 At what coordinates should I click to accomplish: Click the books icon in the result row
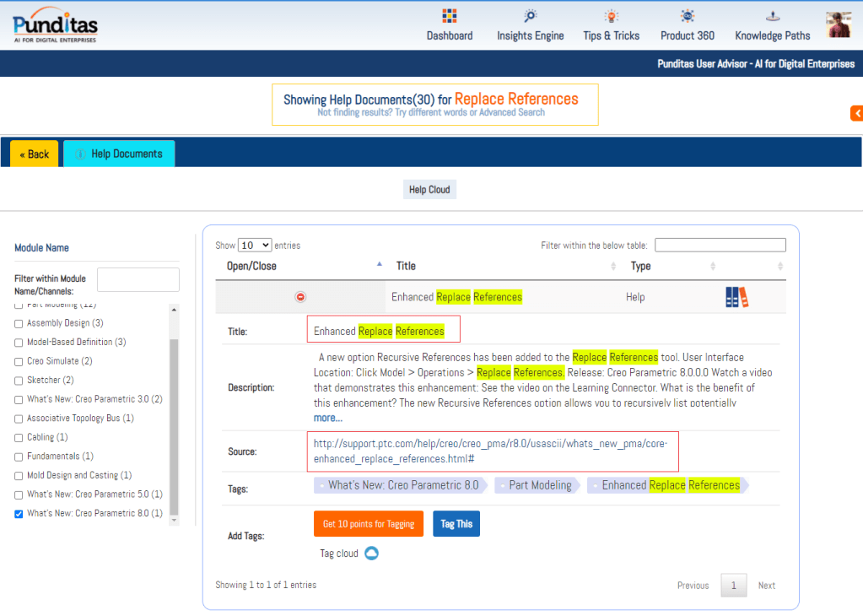pos(736,297)
